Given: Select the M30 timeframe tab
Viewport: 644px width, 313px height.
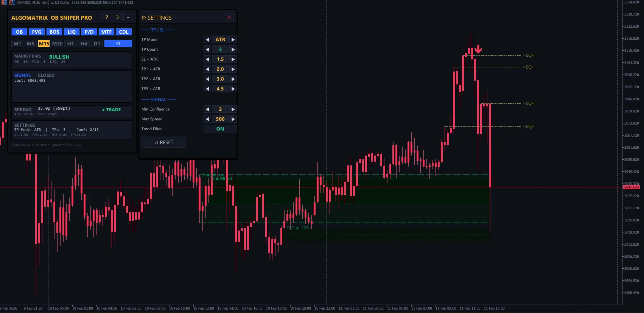Looking at the screenshot, I should pos(57,44).
